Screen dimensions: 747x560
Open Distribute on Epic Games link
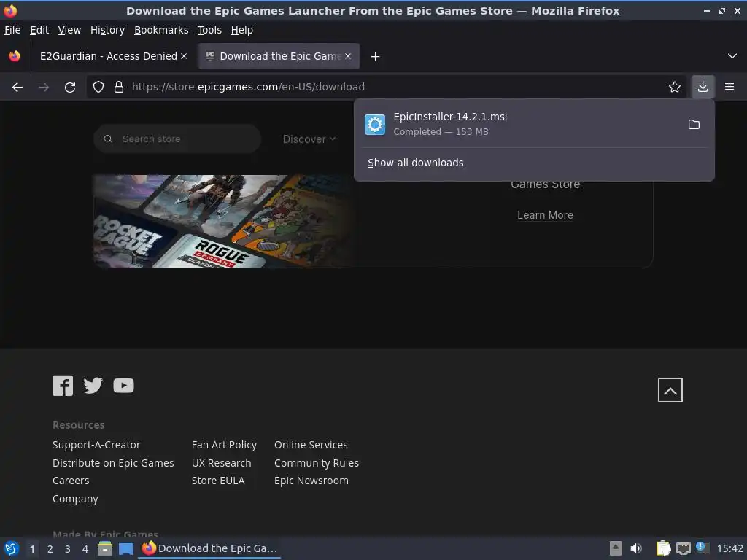pyautogui.click(x=113, y=463)
